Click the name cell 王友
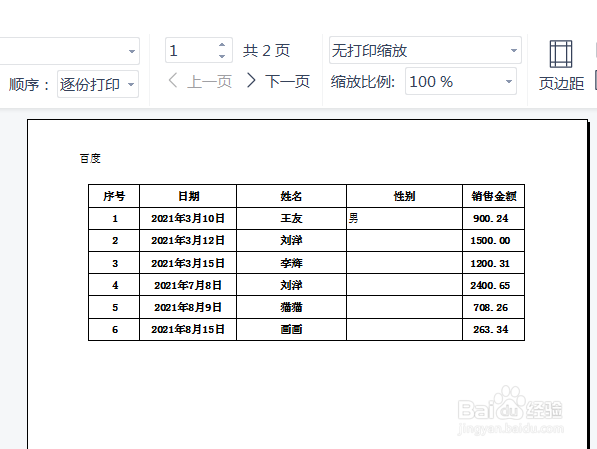The width and height of the screenshot is (597, 449). tap(291, 218)
